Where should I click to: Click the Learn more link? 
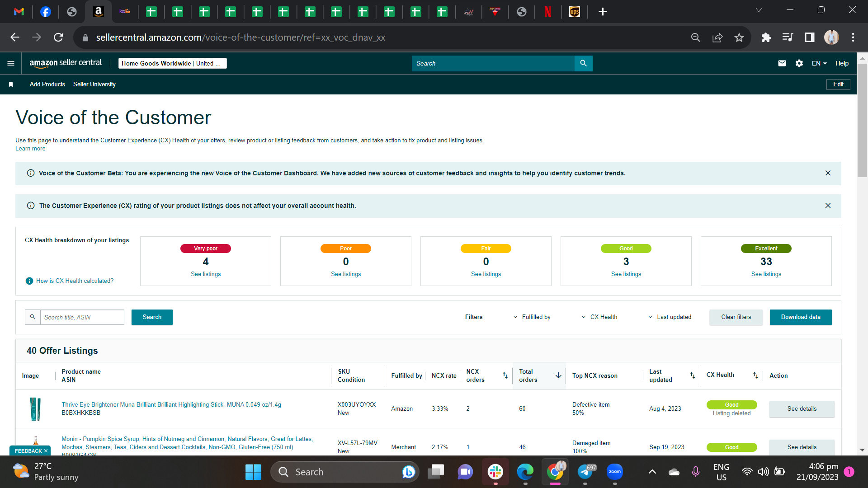[30, 149]
